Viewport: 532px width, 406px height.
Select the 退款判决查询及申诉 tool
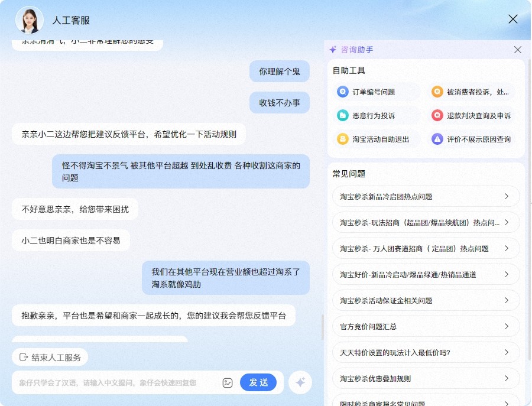coord(437,115)
